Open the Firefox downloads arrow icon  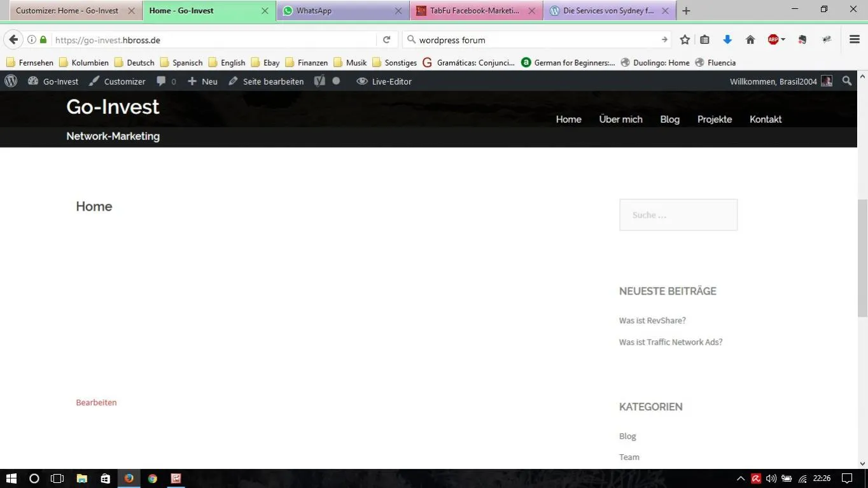tap(727, 39)
